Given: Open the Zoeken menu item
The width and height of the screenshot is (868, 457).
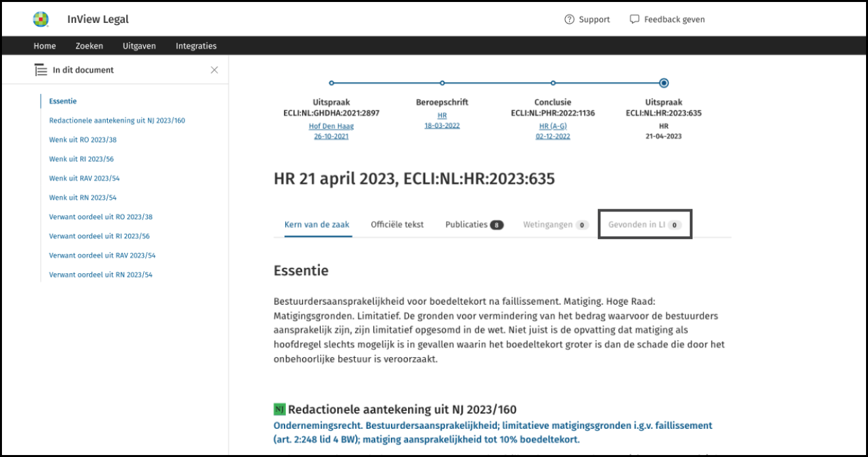Looking at the screenshot, I should pos(89,46).
